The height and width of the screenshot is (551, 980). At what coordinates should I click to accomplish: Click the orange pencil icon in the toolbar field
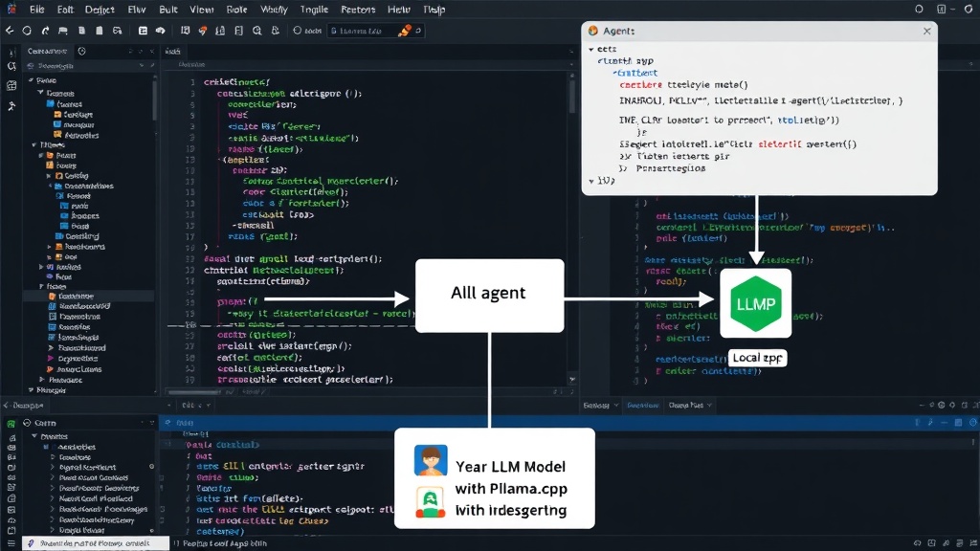point(405,31)
